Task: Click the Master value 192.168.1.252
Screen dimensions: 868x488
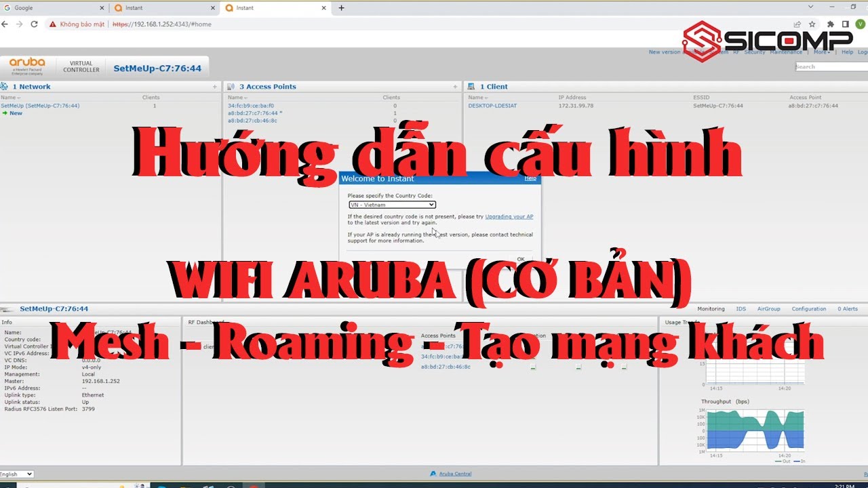Action: point(100,381)
